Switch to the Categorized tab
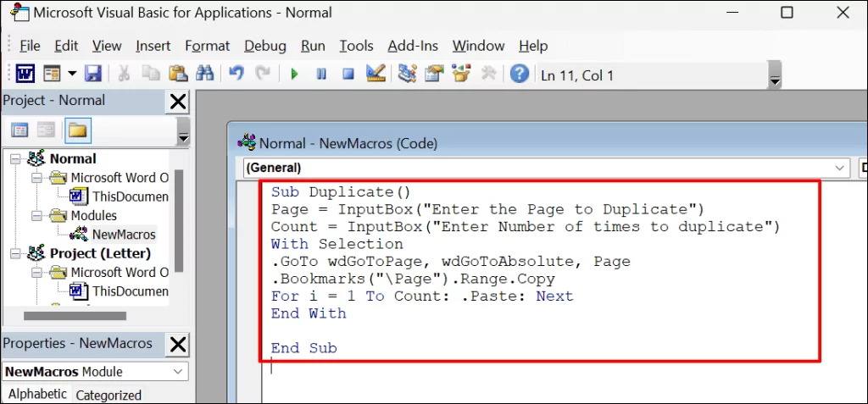Viewport: 868px width, 404px height. [x=108, y=396]
